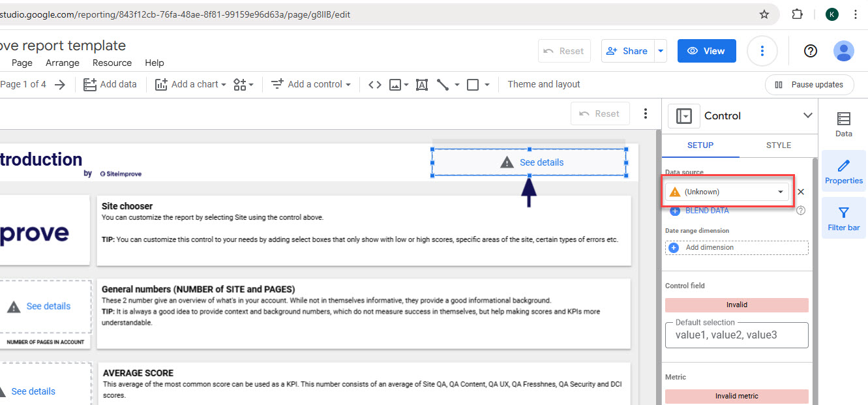Go to next page arrow
868x405 pixels.
point(60,85)
